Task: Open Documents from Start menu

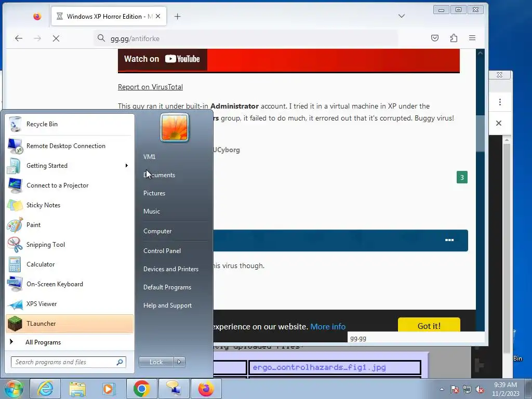Action: tap(159, 175)
